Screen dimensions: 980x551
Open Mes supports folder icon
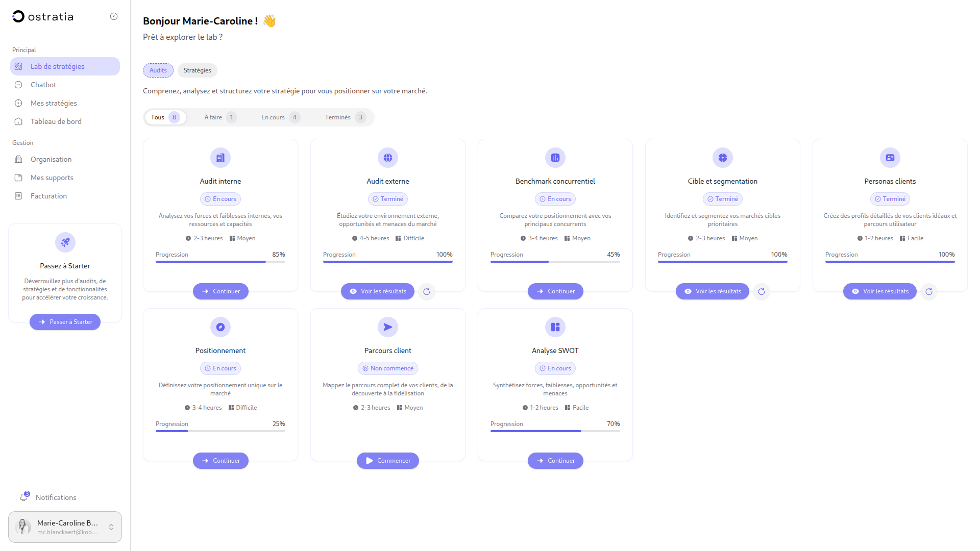click(18, 178)
